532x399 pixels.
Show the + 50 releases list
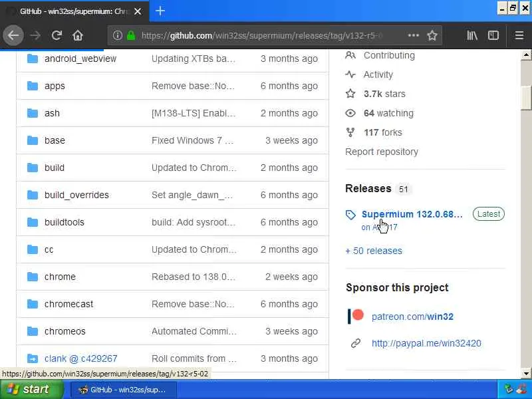[374, 251]
